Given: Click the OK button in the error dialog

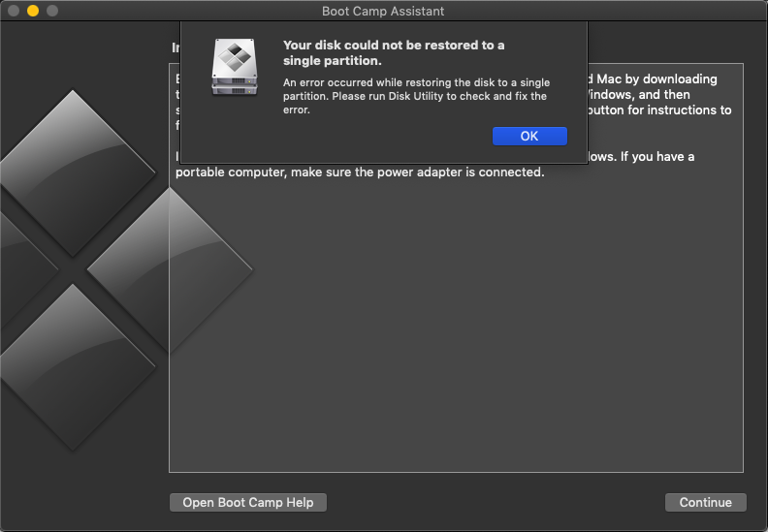Looking at the screenshot, I should 529,136.
